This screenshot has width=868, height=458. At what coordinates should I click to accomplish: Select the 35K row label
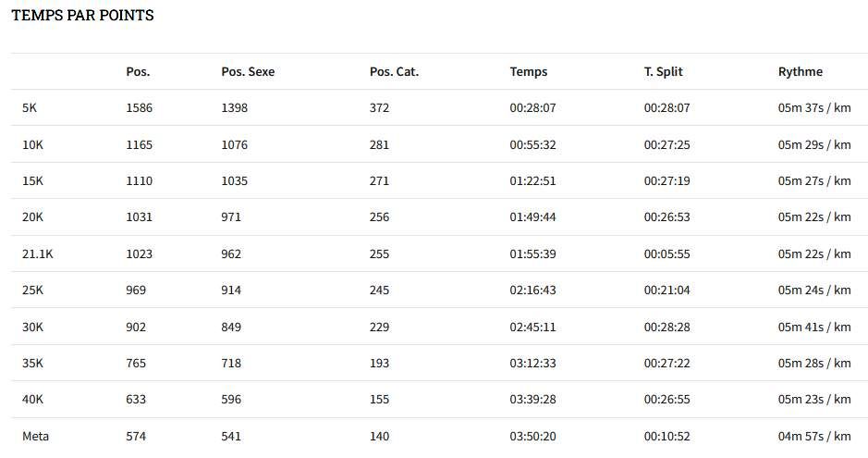coord(32,364)
